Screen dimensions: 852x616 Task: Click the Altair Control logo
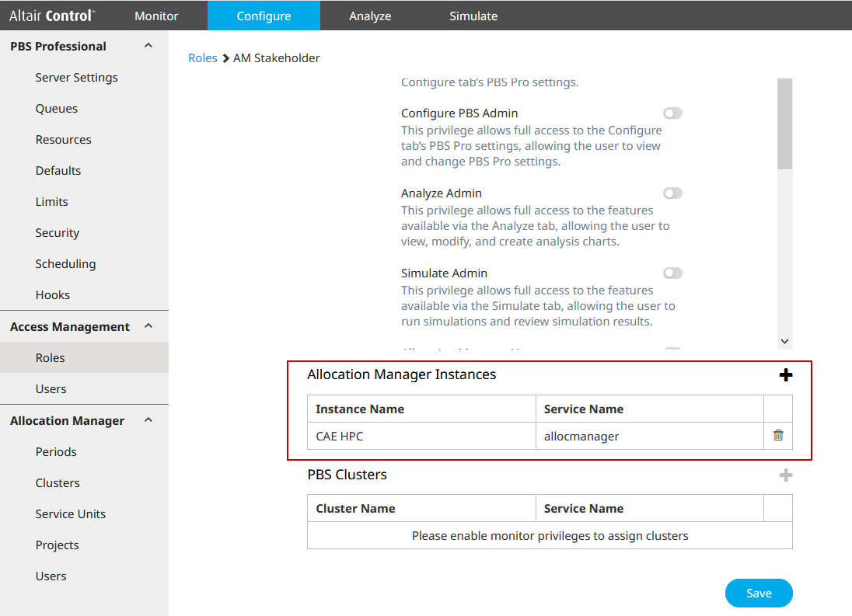pos(52,16)
